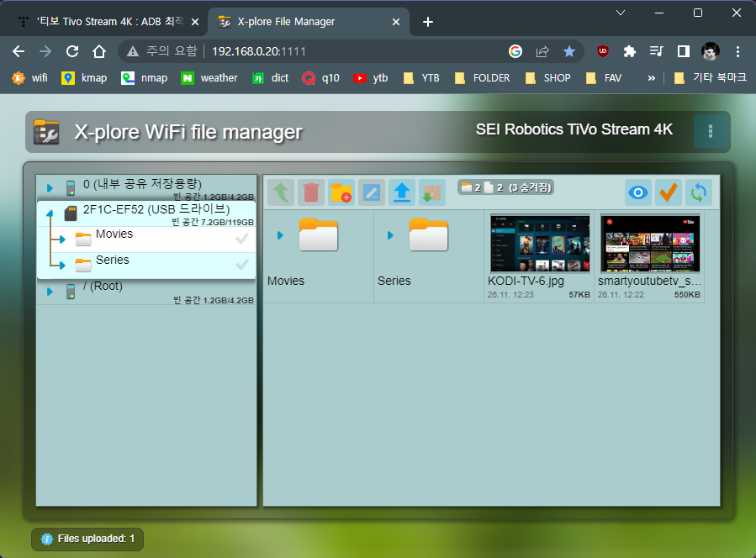Open the extensions puzzle menu
Viewport: 756px width, 558px height.
tap(630, 51)
